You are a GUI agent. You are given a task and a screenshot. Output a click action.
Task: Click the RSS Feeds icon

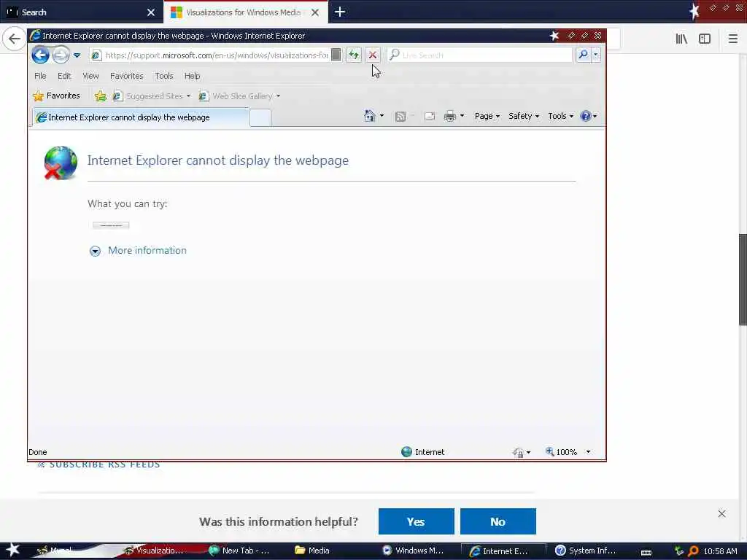tap(400, 116)
